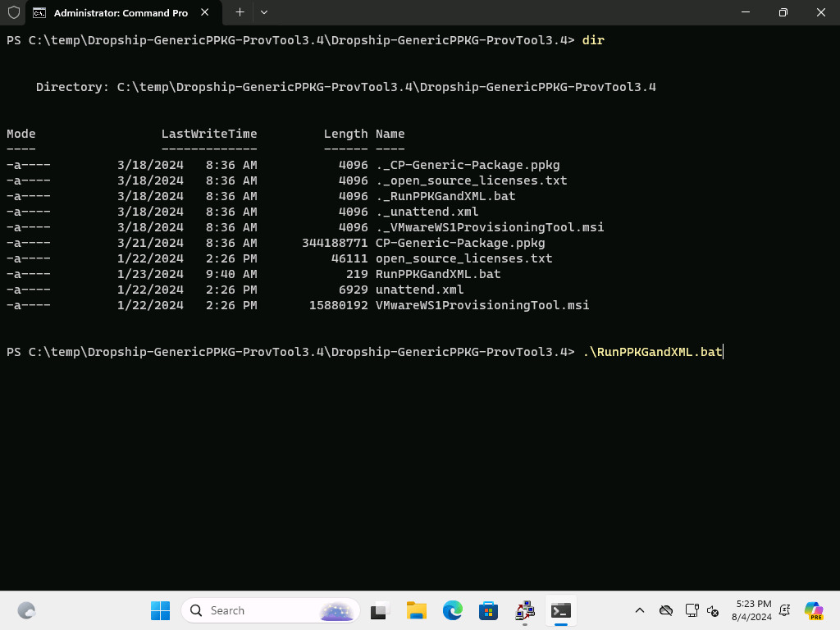840x630 pixels.
Task: Open the weather widget on the taskbar
Action: click(26, 610)
